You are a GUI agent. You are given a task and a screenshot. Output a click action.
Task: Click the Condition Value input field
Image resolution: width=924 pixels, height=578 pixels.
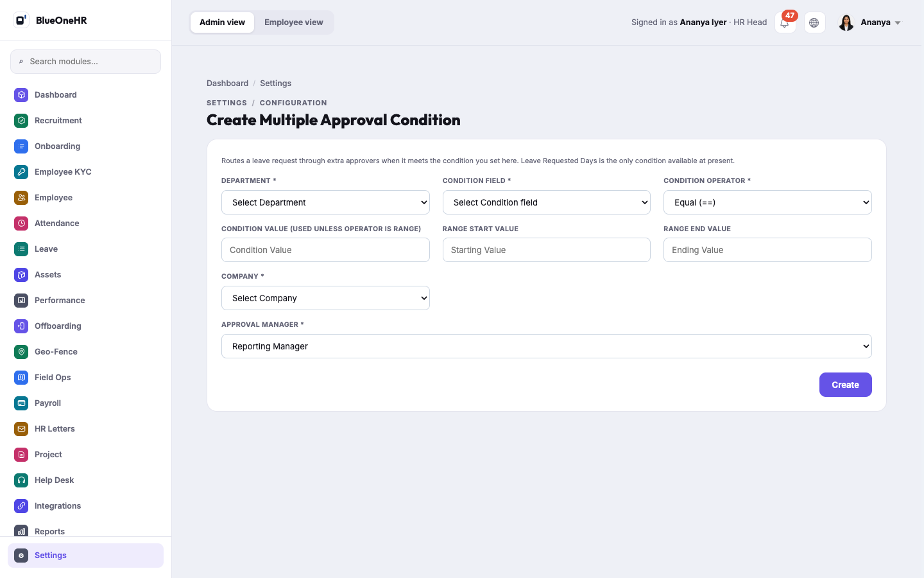(325, 250)
